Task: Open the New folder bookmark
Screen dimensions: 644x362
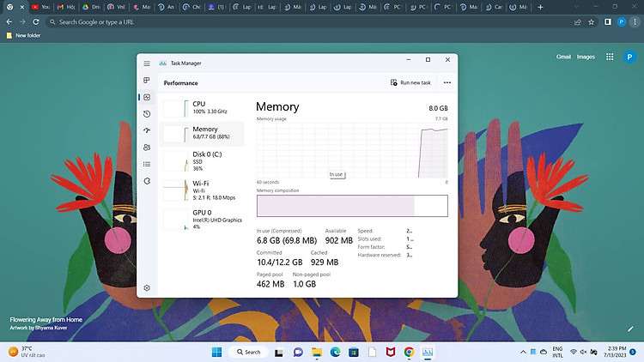Action: [x=23, y=35]
